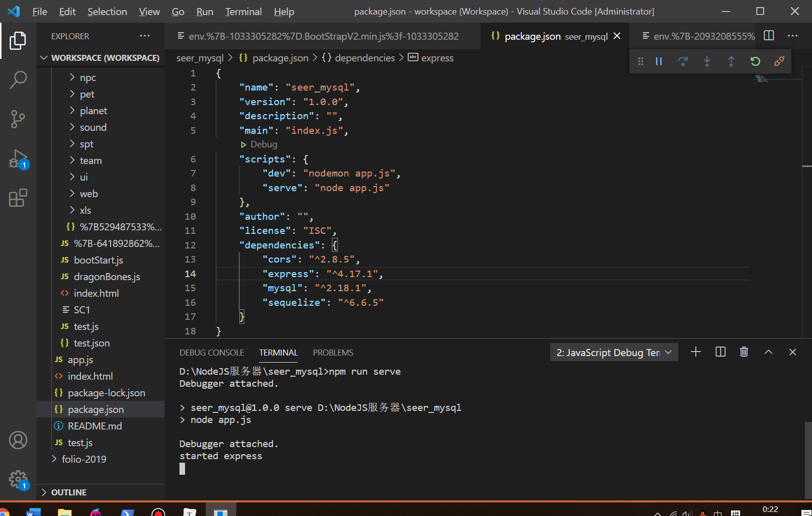The height and width of the screenshot is (516, 812).
Task: Open the Terminal menu
Action: 243,12
